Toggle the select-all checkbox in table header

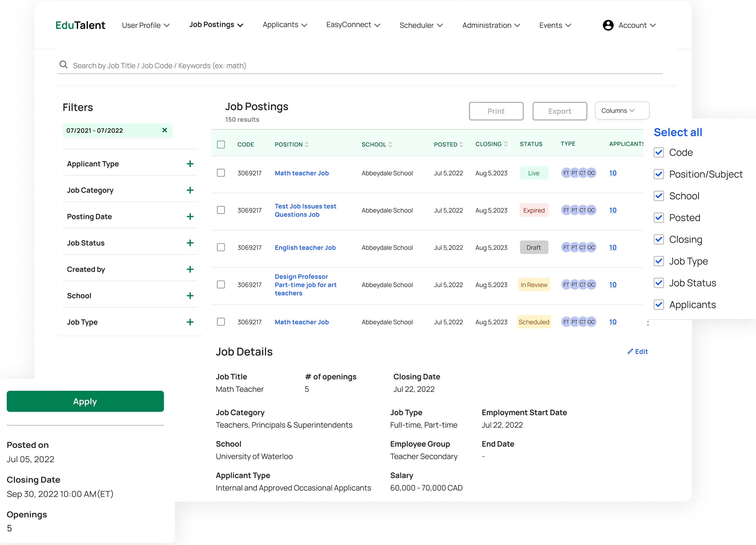coord(221,144)
